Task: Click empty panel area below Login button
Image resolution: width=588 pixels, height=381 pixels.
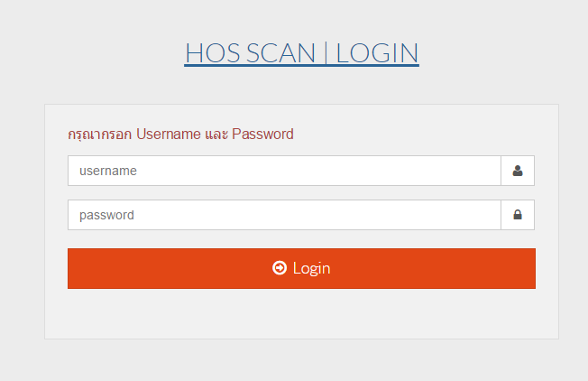Action: [x=301, y=314]
